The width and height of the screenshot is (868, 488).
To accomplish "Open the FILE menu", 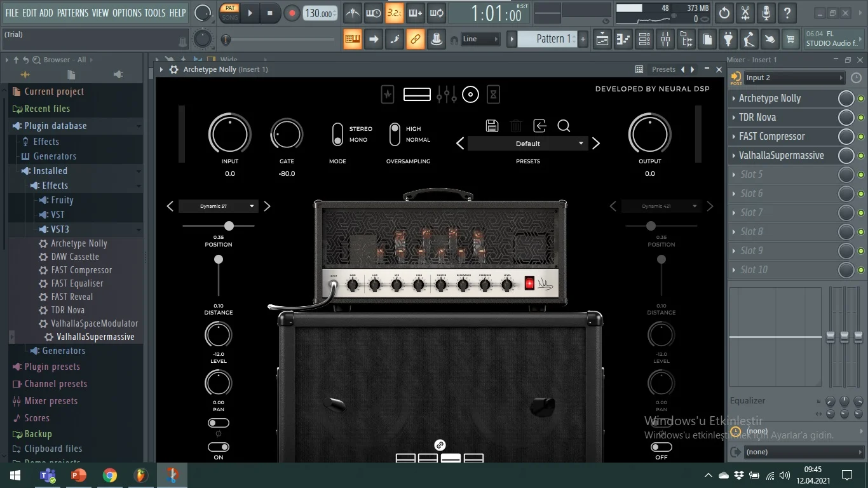I will point(12,13).
